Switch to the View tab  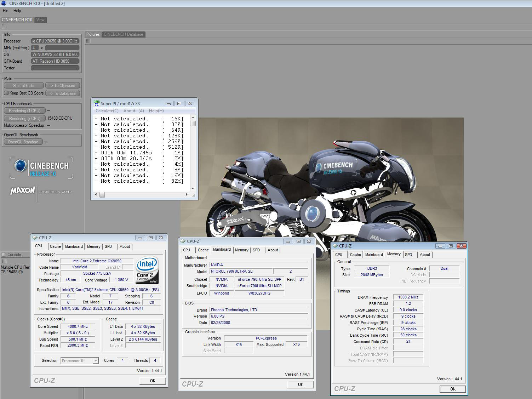tap(40, 20)
